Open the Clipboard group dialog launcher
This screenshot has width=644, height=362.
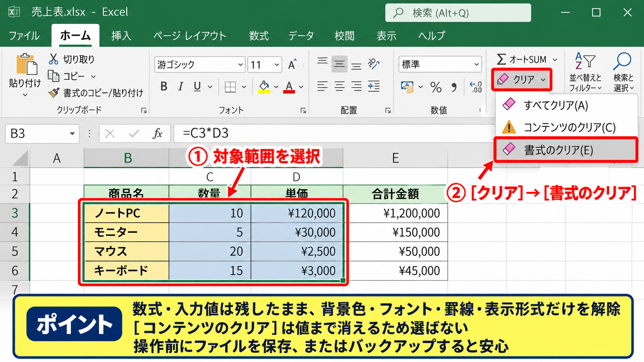144,110
